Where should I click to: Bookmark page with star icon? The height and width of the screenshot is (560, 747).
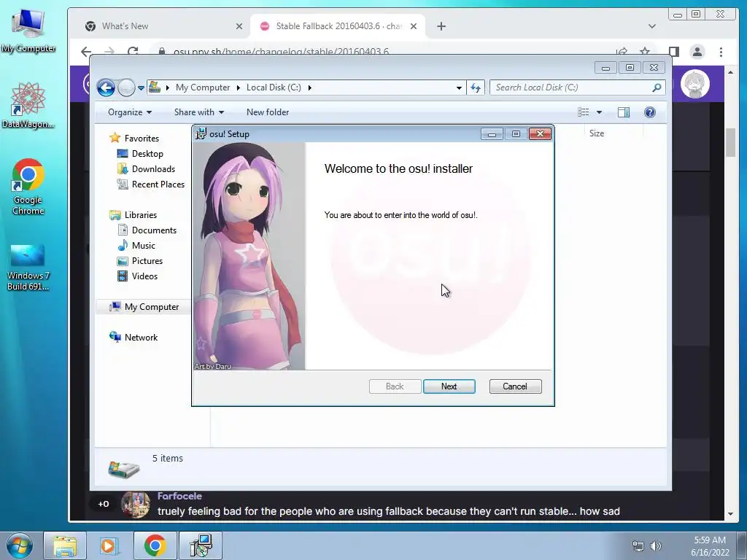[645, 52]
